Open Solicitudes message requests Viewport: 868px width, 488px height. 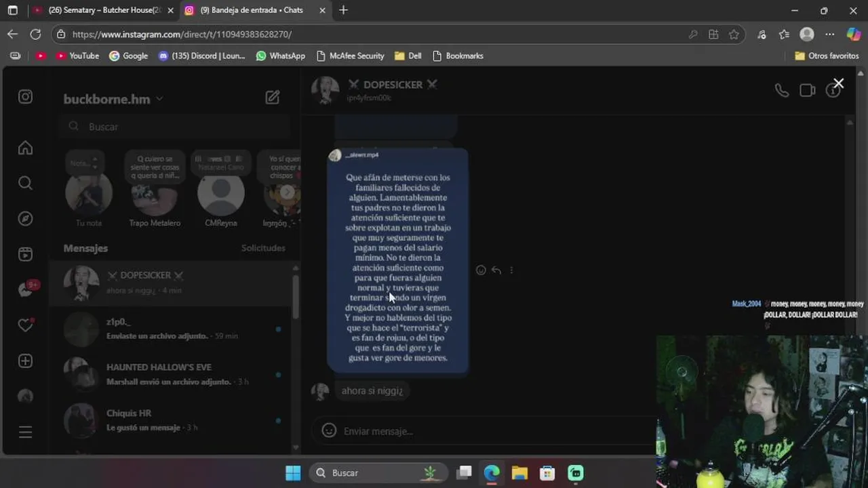pyautogui.click(x=263, y=248)
